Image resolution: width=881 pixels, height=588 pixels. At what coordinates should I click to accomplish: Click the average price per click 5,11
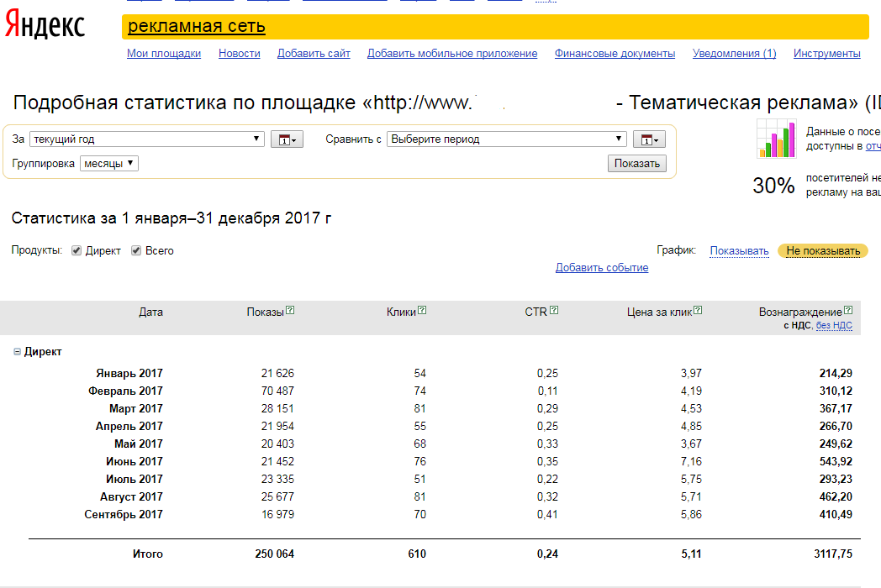tap(691, 554)
